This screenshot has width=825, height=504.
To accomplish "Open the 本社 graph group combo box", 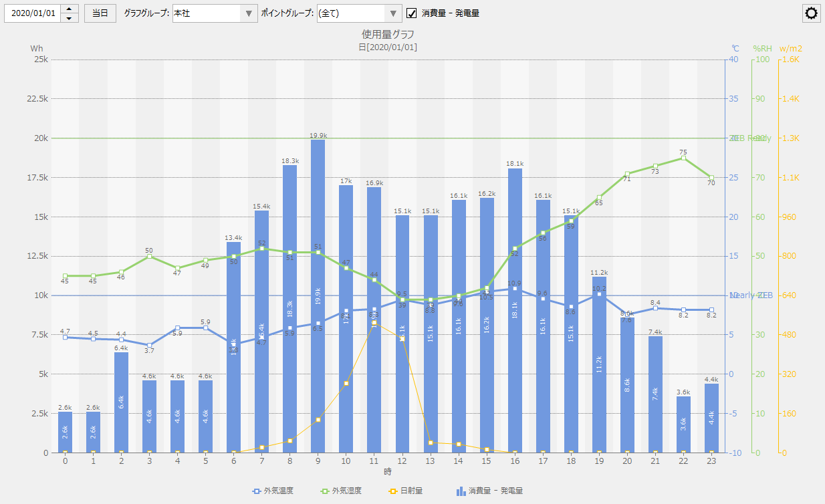I will point(206,13).
